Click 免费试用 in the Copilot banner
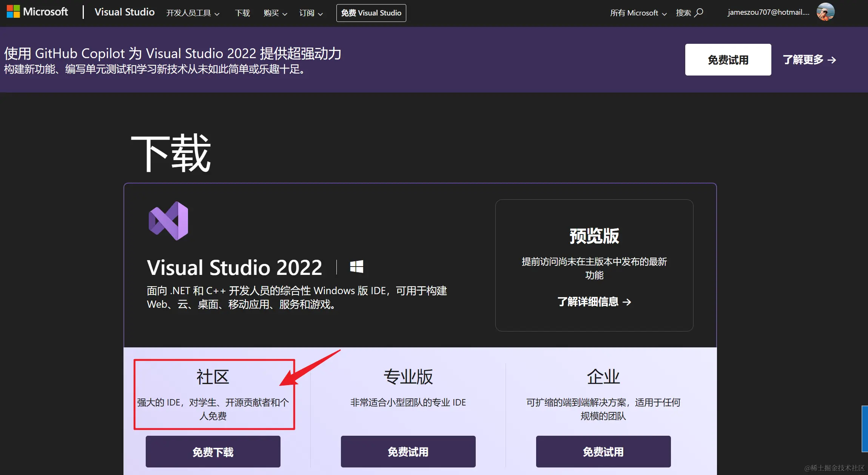Screen dimensions: 868x475 (728, 60)
